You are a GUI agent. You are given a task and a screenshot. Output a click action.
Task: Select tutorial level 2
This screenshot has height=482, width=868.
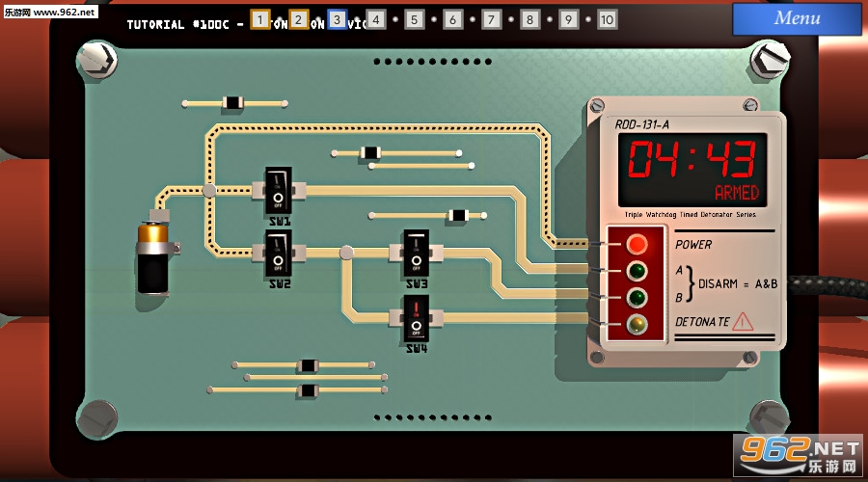299,19
